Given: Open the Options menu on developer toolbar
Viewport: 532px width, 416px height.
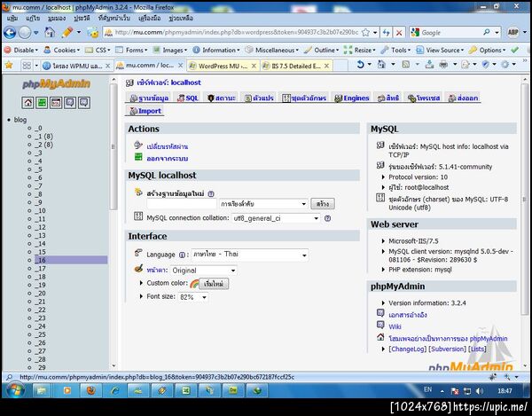Looking at the screenshot, I should click(x=487, y=50).
